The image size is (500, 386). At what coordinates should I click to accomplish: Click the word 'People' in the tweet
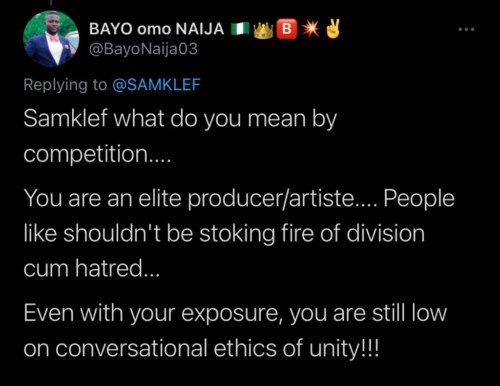click(x=419, y=199)
